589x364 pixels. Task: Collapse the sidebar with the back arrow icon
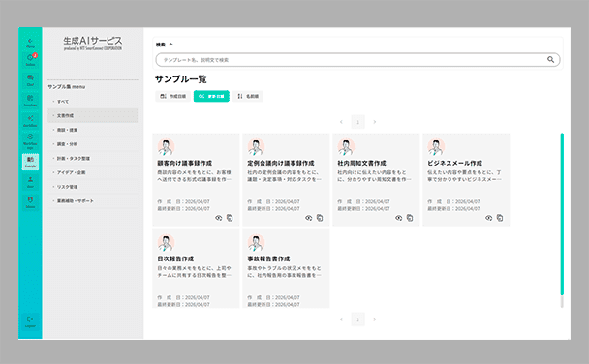pos(30,41)
